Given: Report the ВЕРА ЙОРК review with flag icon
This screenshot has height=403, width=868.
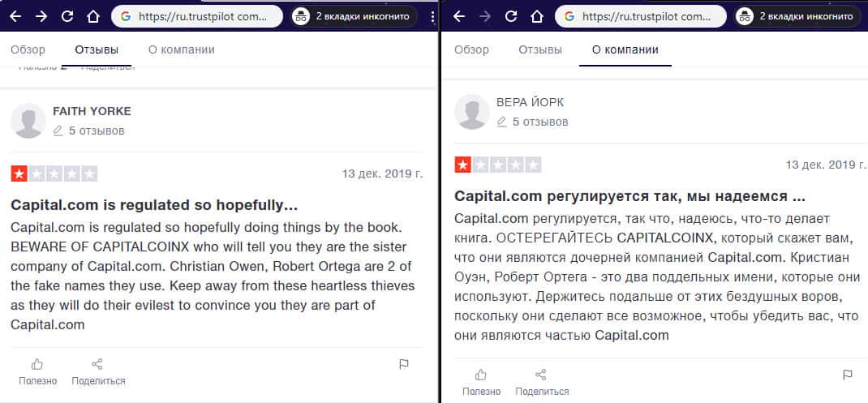Looking at the screenshot, I should 847,375.
